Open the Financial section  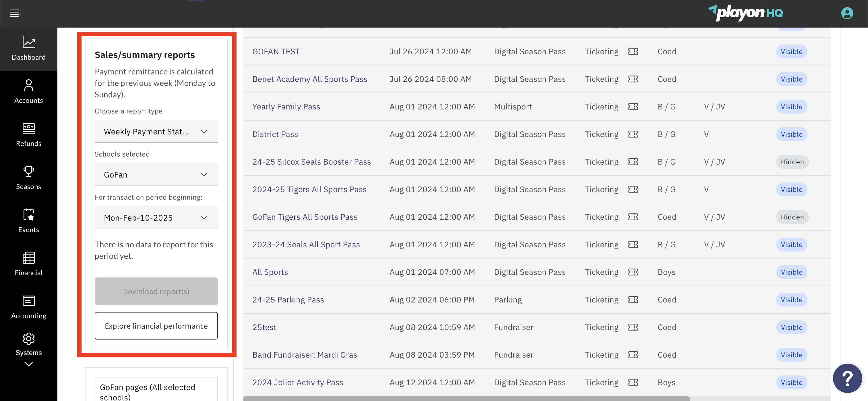pyautogui.click(x=29, y=264)
